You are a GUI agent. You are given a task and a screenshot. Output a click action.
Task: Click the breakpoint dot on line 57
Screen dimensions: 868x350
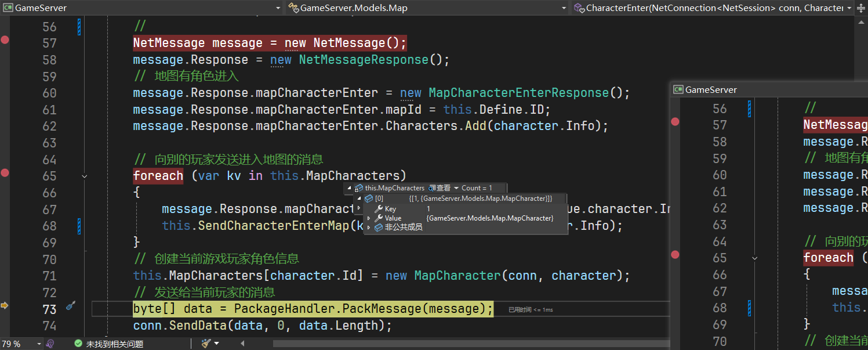[6, 40]
